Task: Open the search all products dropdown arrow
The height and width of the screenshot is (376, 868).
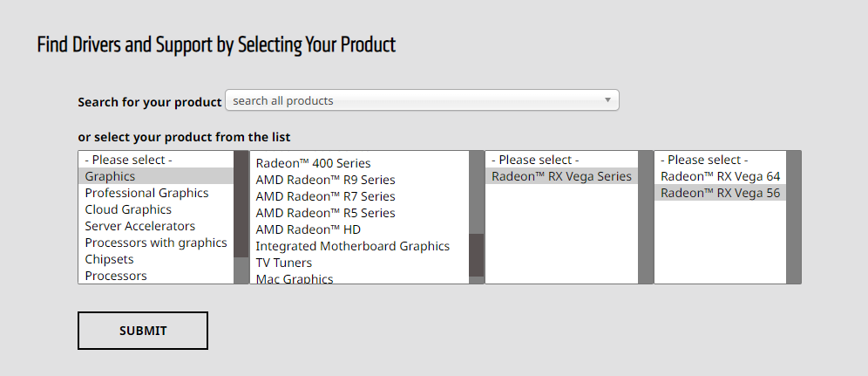Action: (x=607, y=100)
